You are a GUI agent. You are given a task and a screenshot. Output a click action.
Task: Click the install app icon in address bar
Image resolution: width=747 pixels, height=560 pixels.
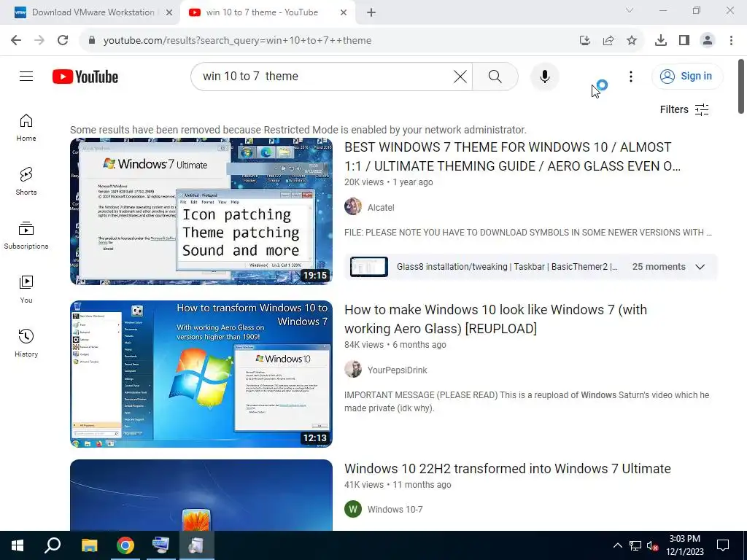[x=585, y=41]
